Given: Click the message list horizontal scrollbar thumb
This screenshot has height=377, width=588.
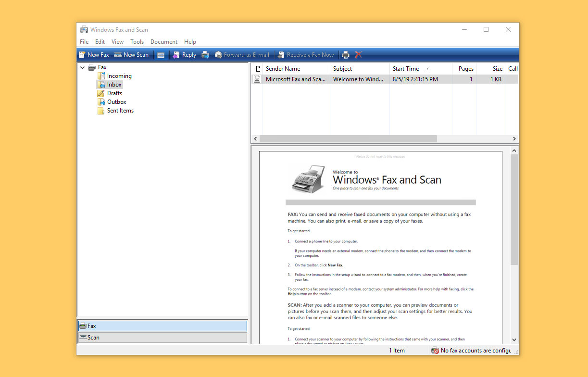Looking at the screenshot, I should [348, 139].
